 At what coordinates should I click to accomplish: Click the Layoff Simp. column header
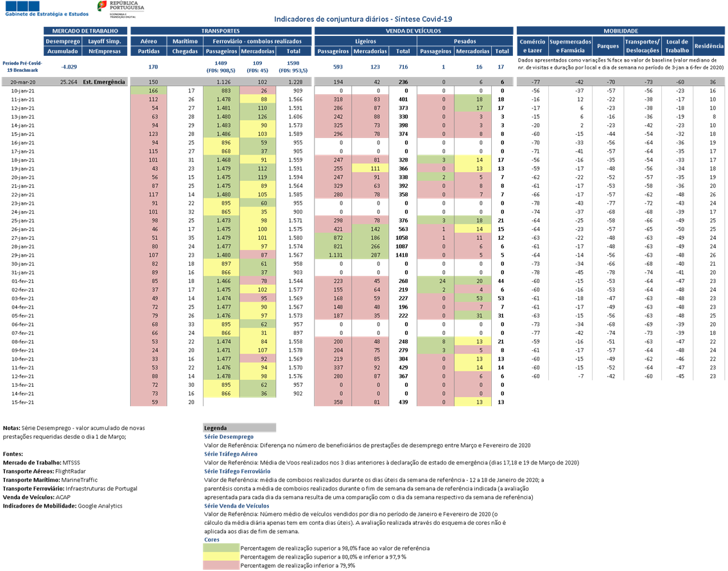(105, 41)
